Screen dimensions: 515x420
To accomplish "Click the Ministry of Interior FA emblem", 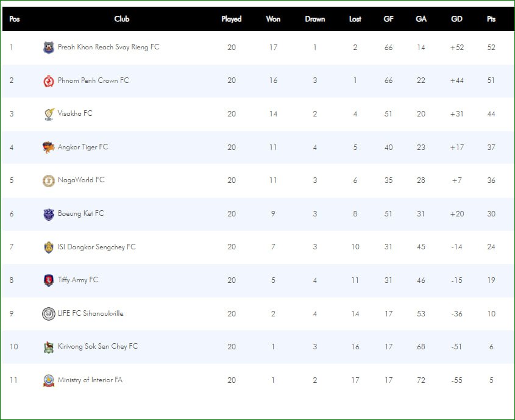I will point(49,380).
